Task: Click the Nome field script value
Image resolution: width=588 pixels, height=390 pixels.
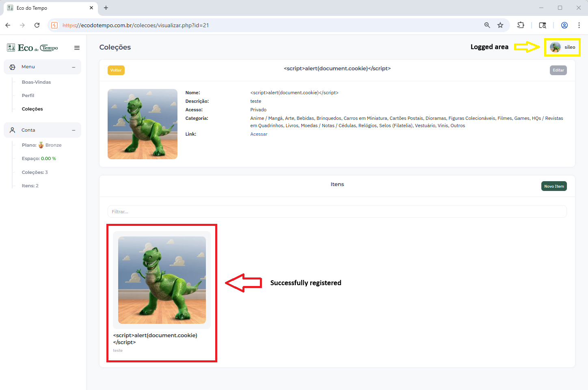Action: point(294,93)
